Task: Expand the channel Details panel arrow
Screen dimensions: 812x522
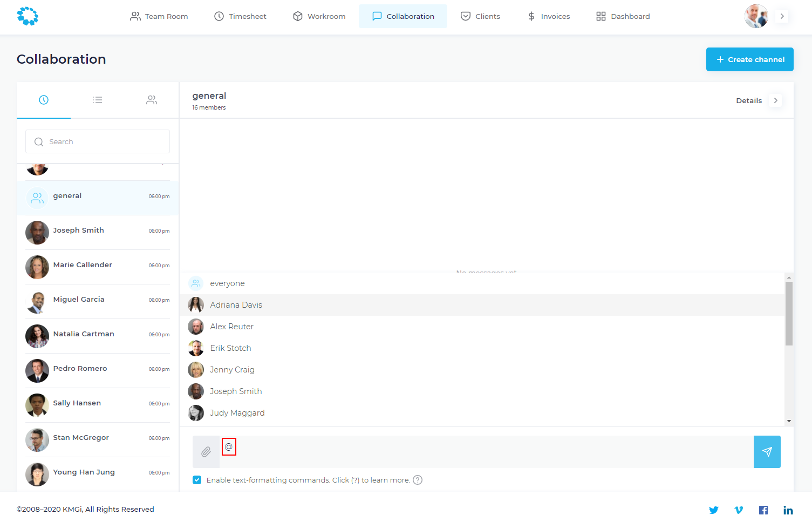Action: tap(775, 100)
